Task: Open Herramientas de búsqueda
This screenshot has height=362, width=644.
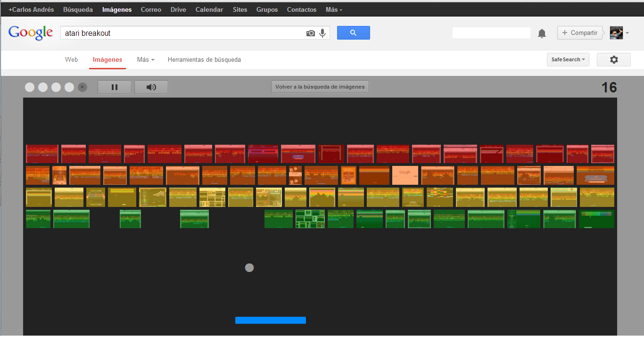Action: [x=204, y=60]
